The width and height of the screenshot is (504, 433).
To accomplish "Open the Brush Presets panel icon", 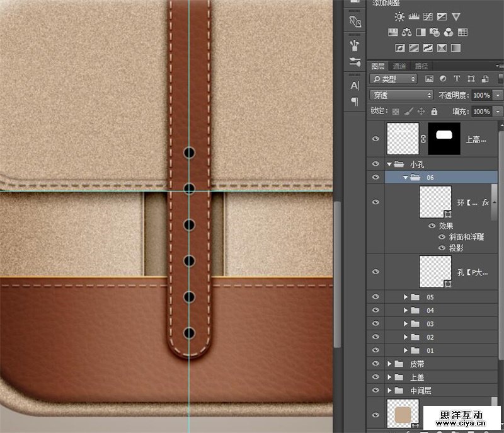I will pyautogui.click(x=355, y=45).
